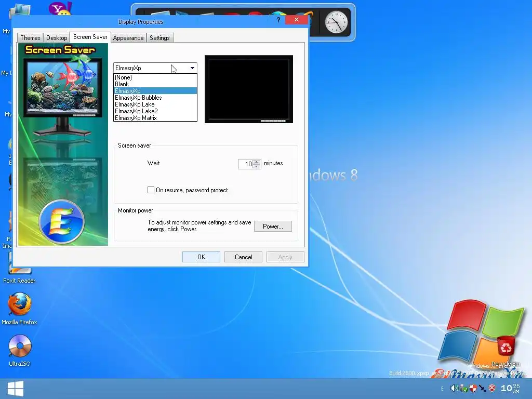Click the OK button
Image resolution: width=532 pixels, height=399 pixels.
[201, 257]
